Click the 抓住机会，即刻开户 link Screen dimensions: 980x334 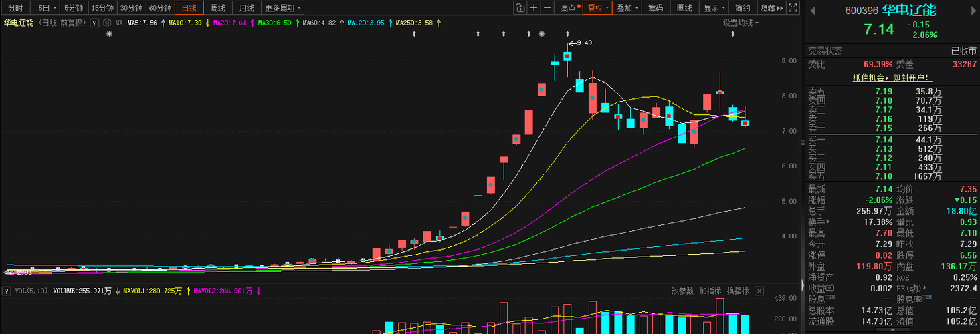point(890,77)
